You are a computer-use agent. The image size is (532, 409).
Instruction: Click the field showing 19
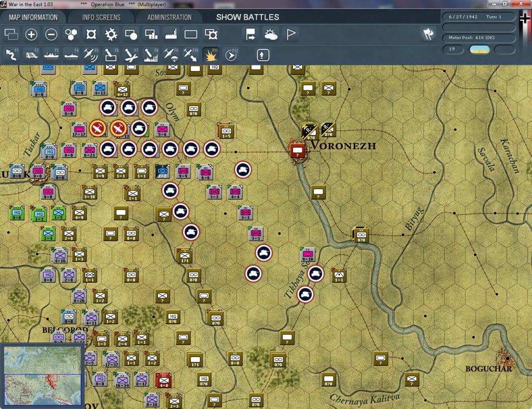pos(453,49)
